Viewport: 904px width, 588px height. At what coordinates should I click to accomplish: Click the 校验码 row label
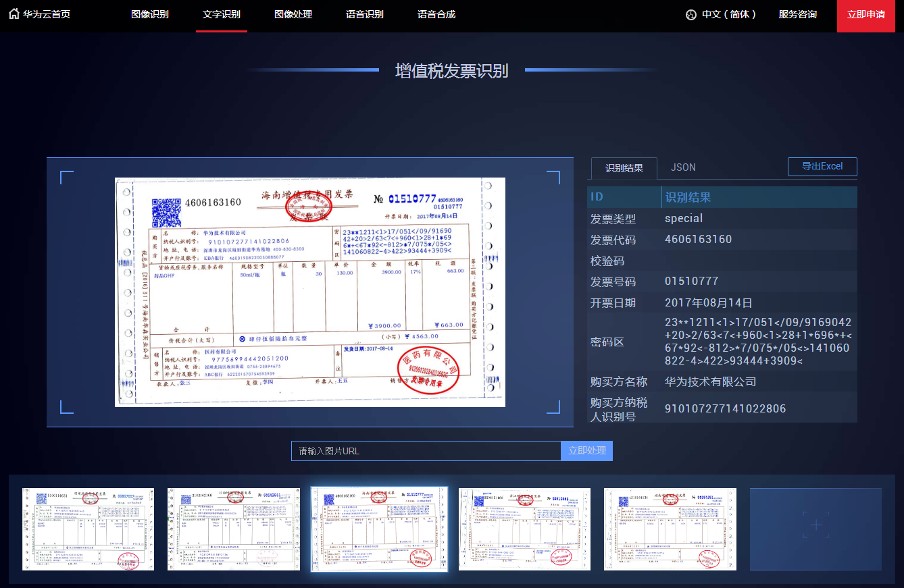click(607, 261)
